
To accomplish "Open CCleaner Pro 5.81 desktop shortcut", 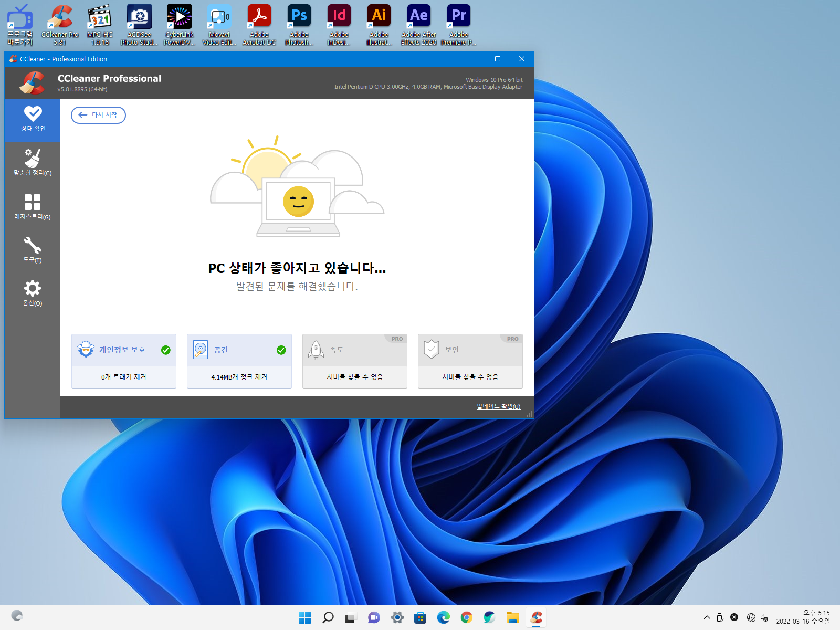I will [60, 25].
